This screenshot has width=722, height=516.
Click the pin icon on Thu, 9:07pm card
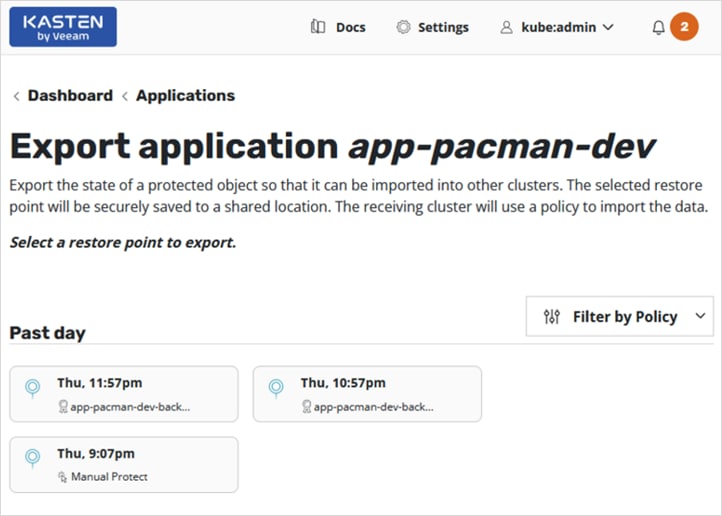[33, 459]
